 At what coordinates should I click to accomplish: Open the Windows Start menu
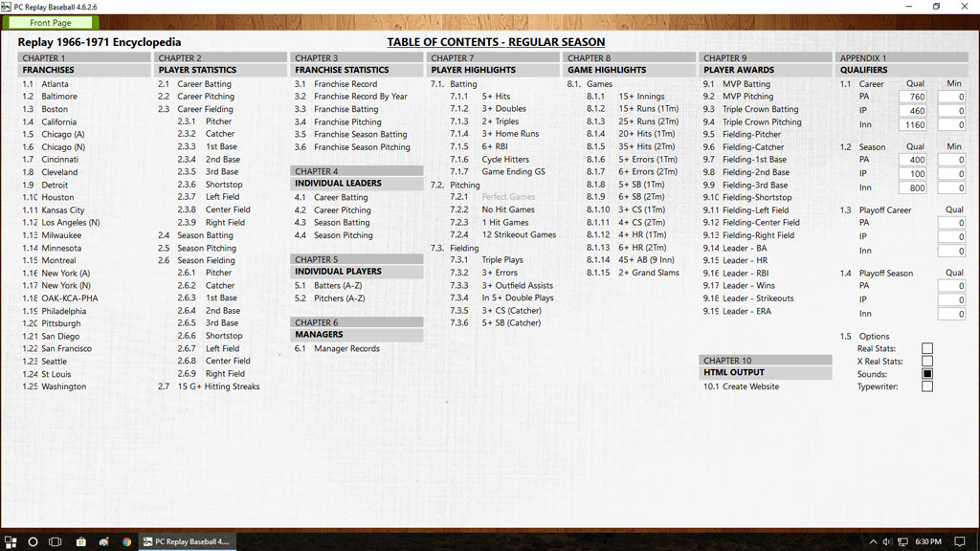(11, 541)
